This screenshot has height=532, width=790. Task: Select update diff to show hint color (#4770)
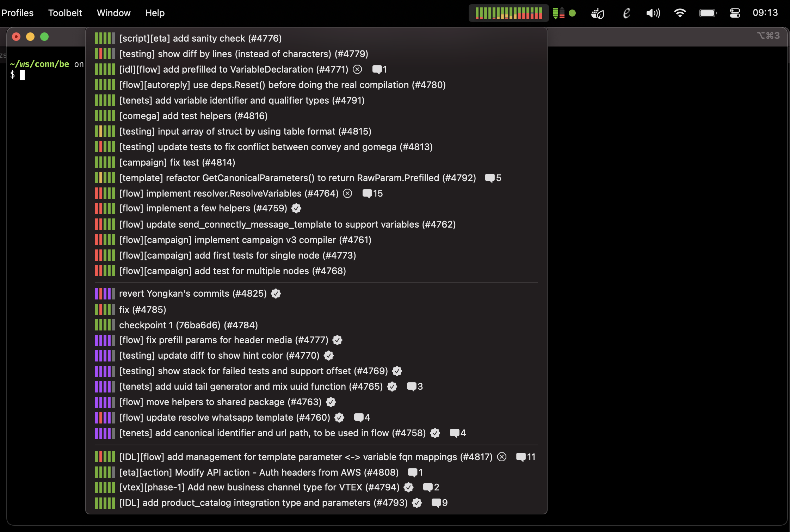coord(316,355)
